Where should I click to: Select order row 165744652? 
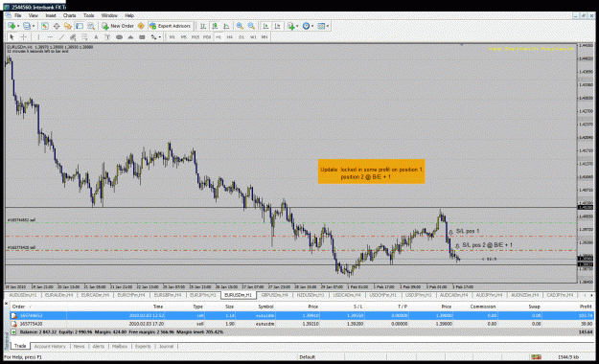302,315
